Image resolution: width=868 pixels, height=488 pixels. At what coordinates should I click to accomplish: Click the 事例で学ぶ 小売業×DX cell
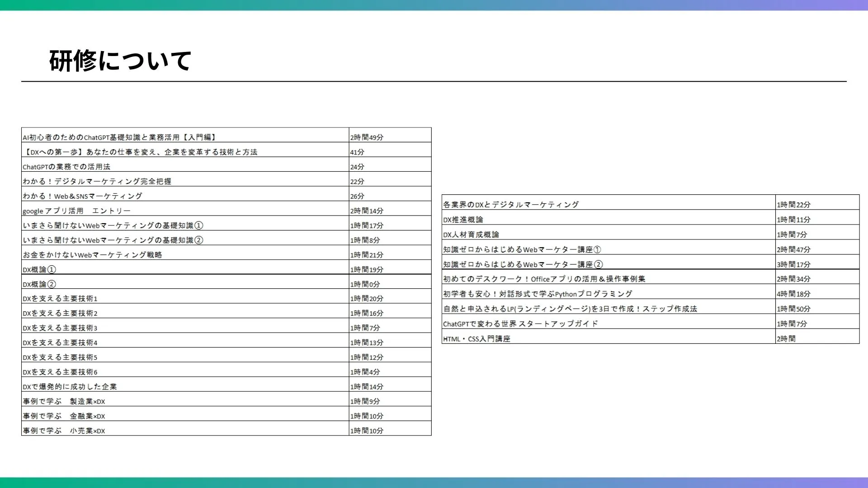(64, 431)
